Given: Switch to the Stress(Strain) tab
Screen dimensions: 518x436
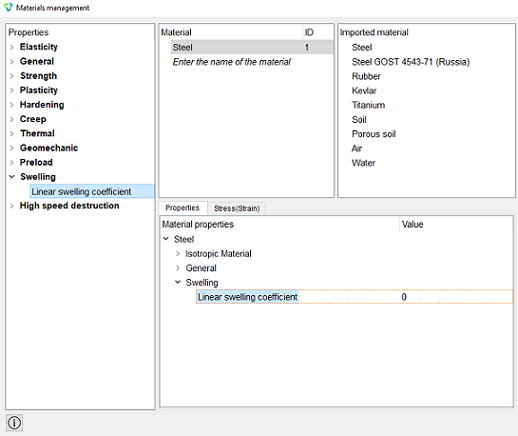Looking at the screenshot, I should (x=237, y=208).
